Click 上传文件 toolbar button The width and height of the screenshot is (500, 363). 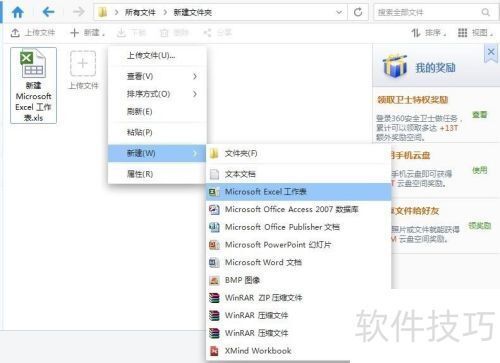[32, 33]
